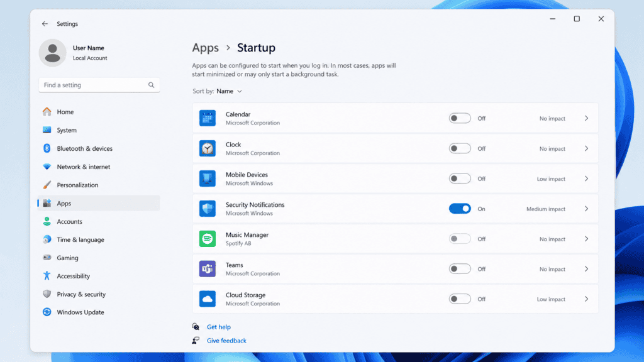Click the Give feedback icon

point(196,340)
